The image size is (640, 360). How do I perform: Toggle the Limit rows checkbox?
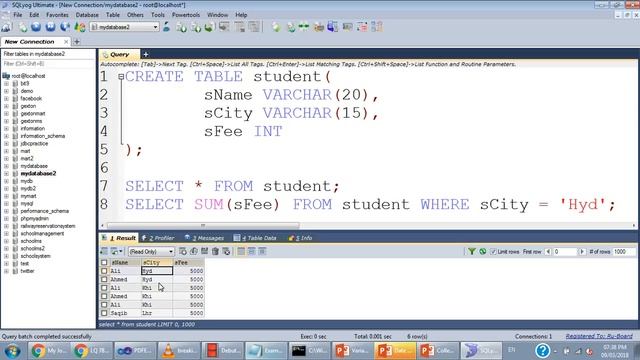pos(493,252)
